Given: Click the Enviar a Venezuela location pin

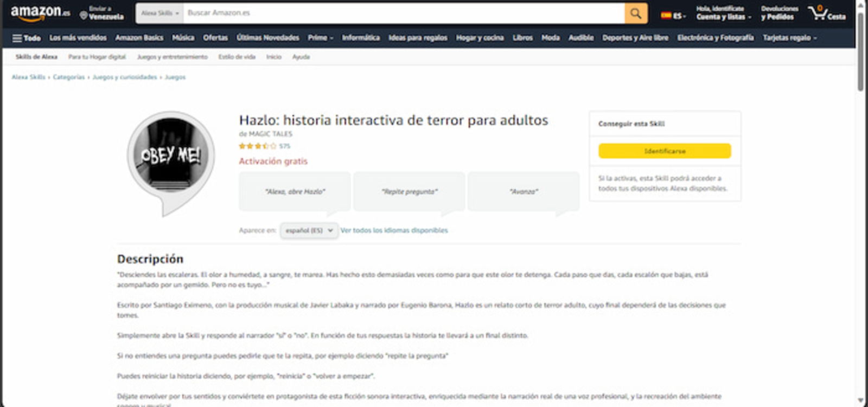Looking at the screenshot, I should (x=101, y=13).
